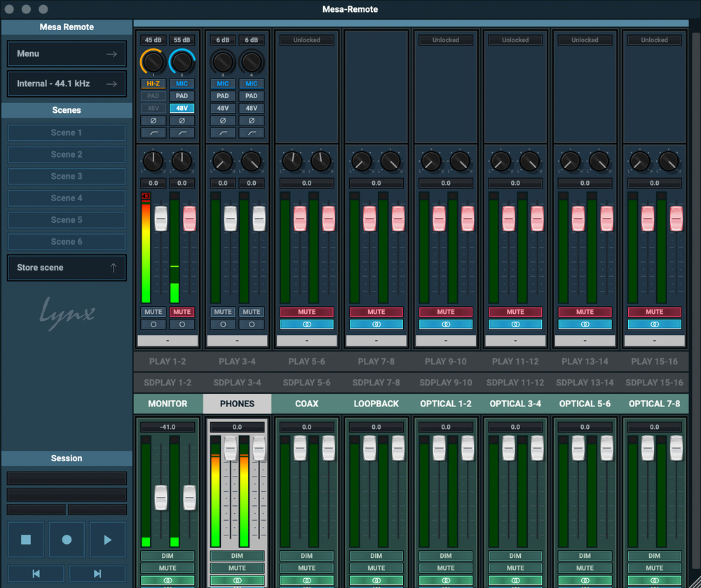Open the Internal - 44.1 kHz clock selector

[67, 84]
